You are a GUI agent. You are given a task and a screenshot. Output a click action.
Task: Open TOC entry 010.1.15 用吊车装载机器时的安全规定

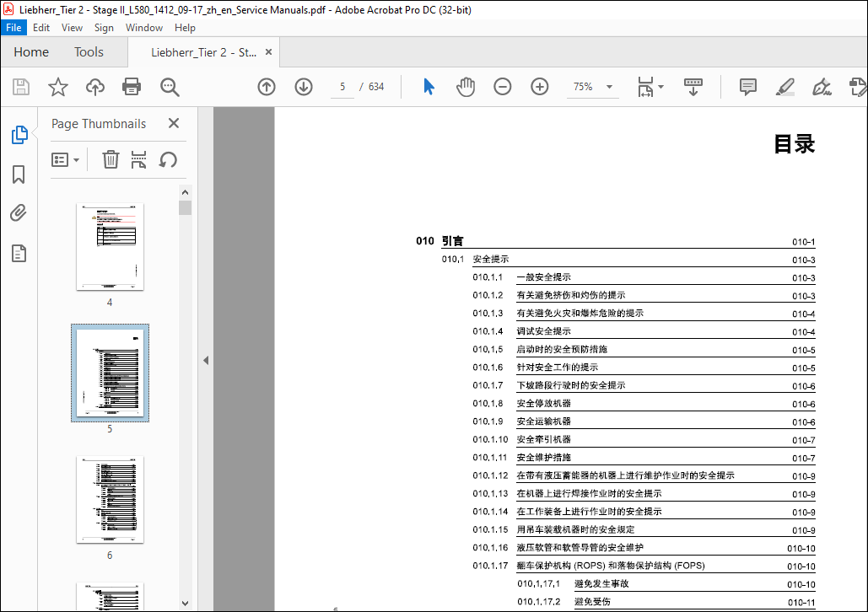click(644, 529)
